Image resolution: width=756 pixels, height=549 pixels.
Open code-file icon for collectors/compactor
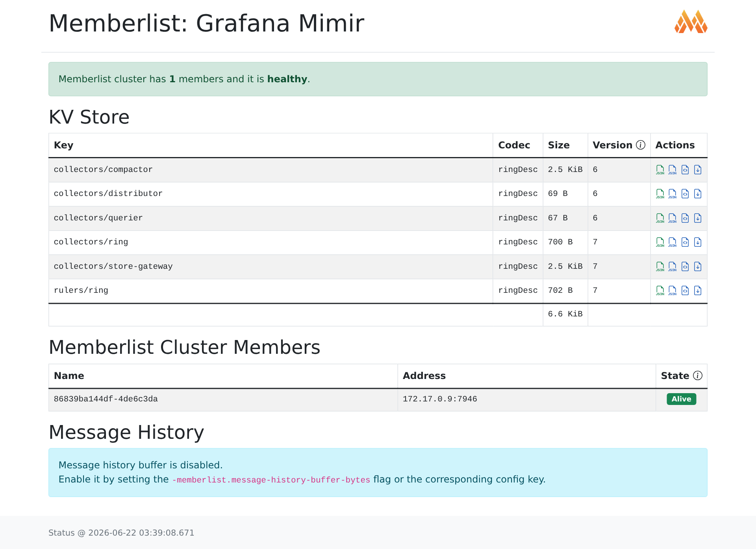click(x=685, y=170)
